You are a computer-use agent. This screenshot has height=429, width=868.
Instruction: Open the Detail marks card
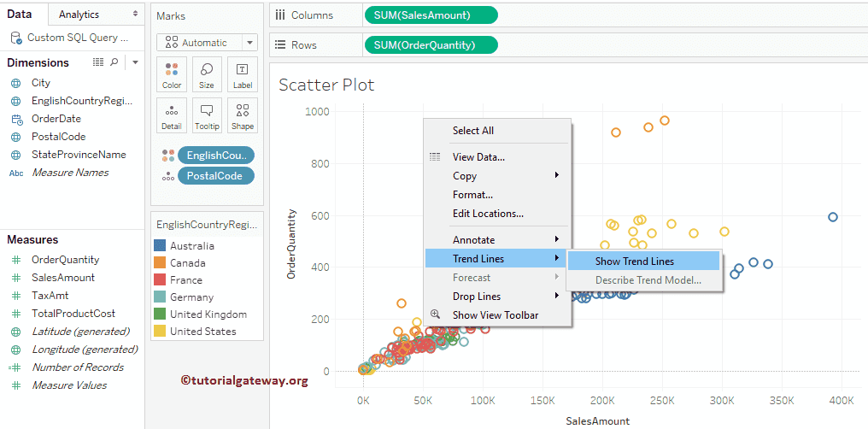pyautogui.click(x=172, y=115)
